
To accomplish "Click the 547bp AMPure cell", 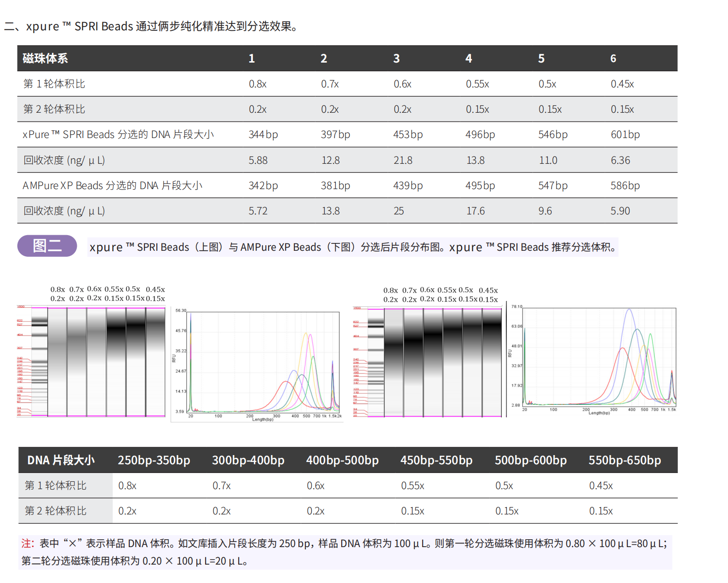I will (553, 185).
